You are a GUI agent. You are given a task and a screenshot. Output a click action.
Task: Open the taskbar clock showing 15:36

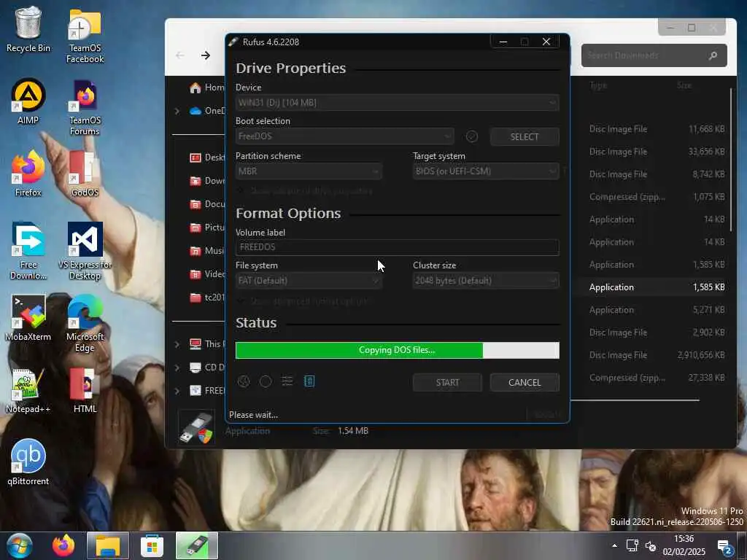click(684, 545)
